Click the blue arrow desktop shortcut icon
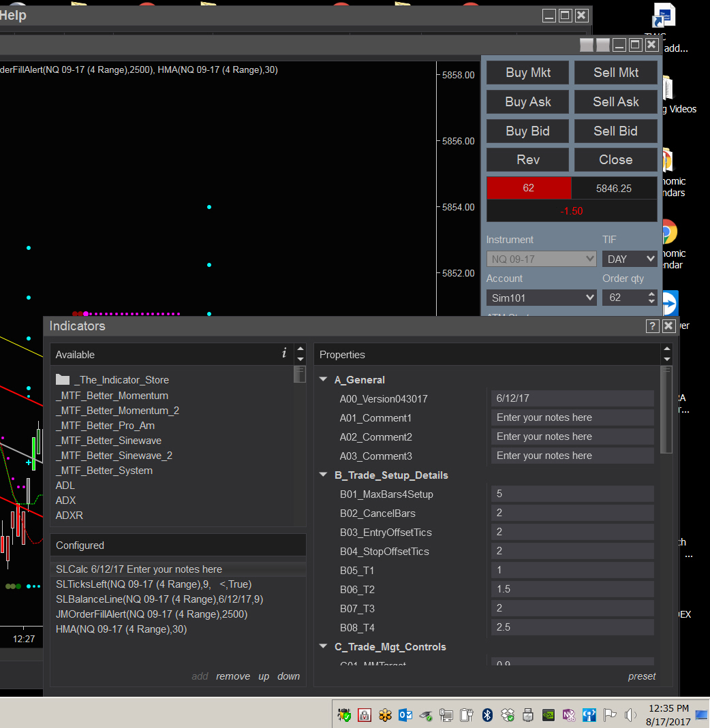The height and width of the screenshot is (728, 710). pos(670,304)
